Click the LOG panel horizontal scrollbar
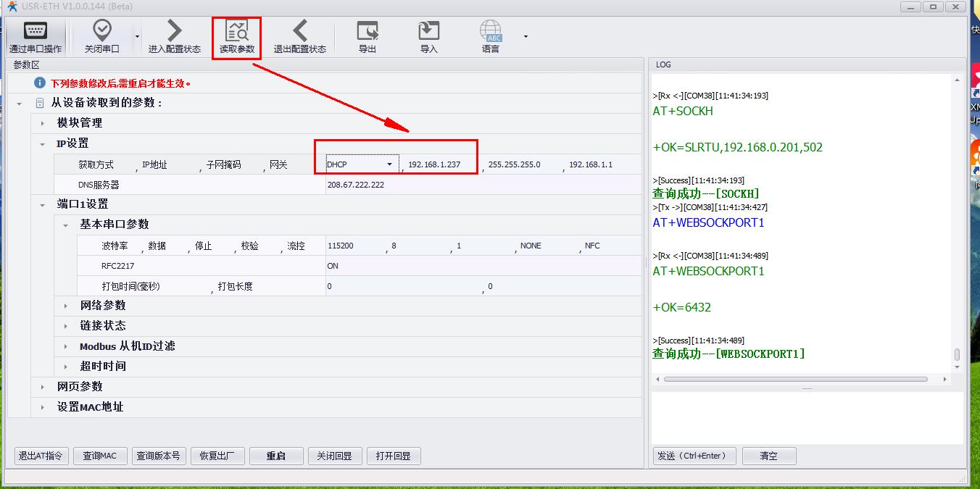980x489 pixels. (x=794, y=379)
